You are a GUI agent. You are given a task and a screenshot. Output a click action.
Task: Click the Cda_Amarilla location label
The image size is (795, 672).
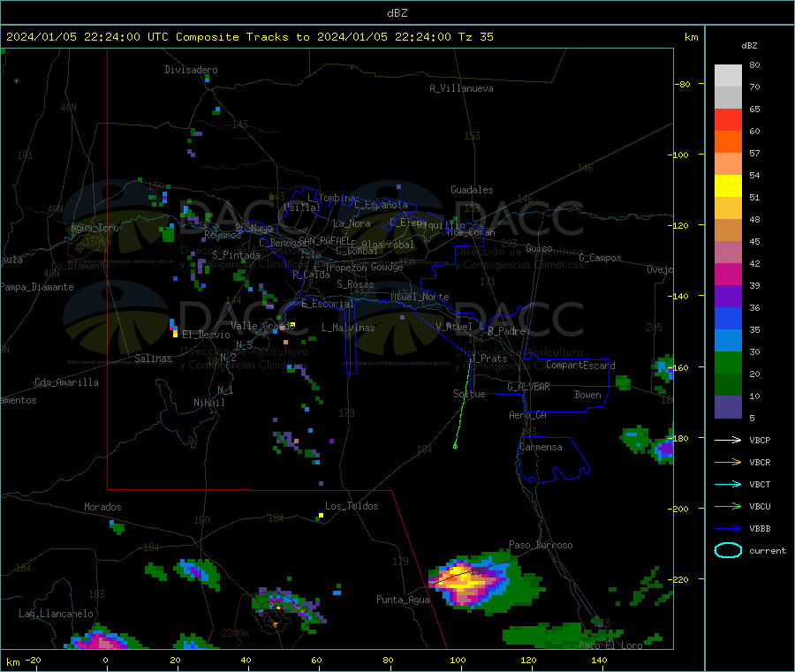coord(66,382)
